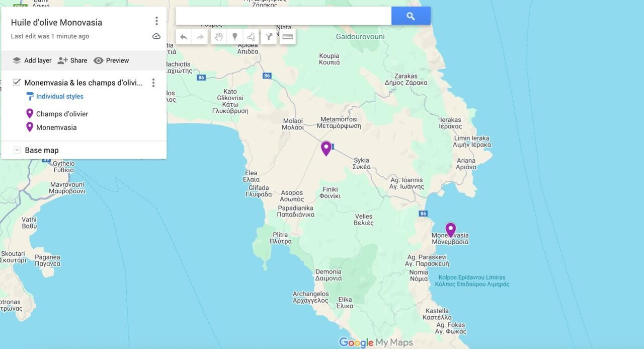Click the Molaoi town label on map
The width and height of the screenshot is (644, 349).
click(x=292, y=124)
